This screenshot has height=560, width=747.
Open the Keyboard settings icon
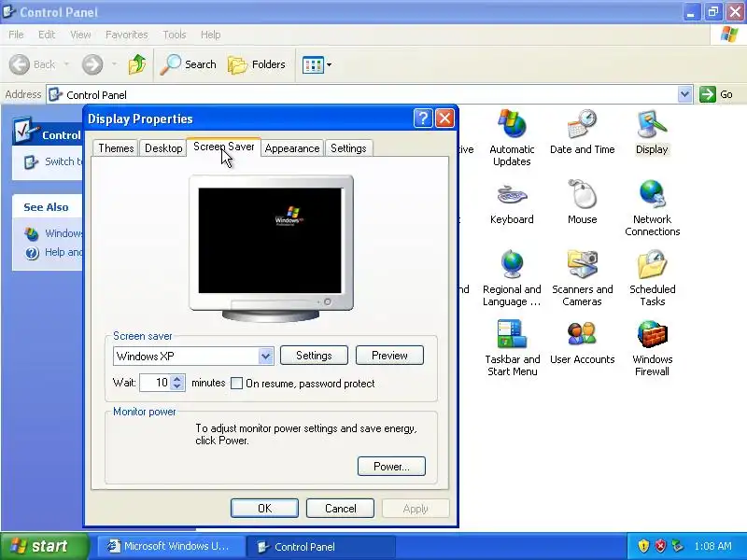click(512, 202)
